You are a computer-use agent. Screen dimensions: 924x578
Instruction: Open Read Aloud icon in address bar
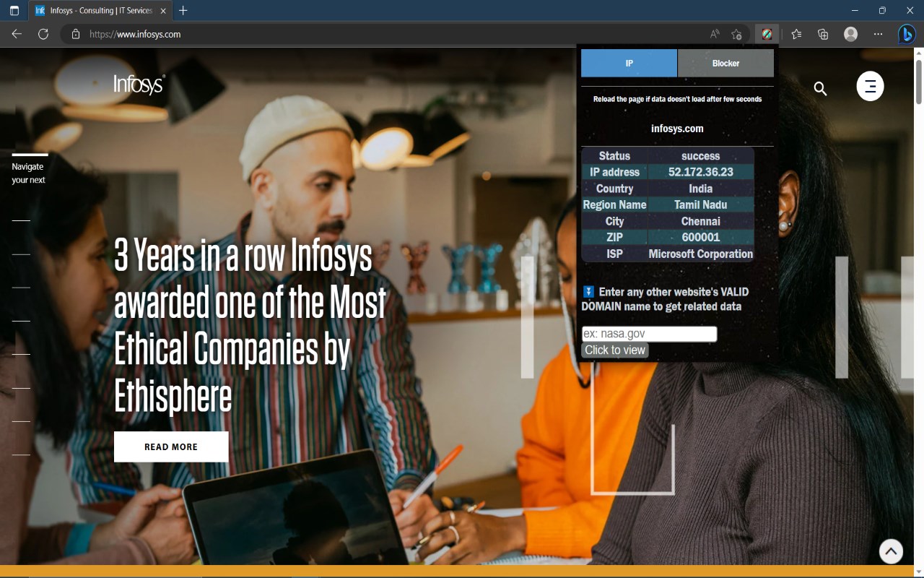pos(715,34)
